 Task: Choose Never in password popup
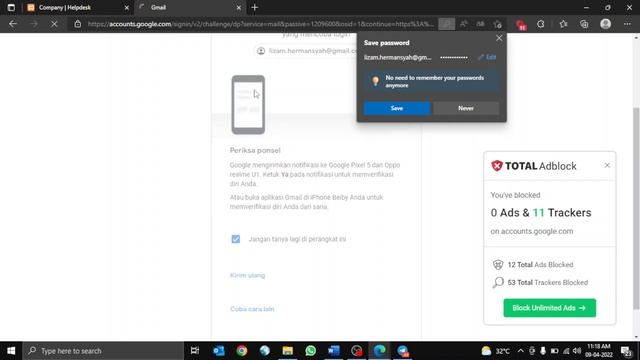pyautogui.click(x=466, y=108)
